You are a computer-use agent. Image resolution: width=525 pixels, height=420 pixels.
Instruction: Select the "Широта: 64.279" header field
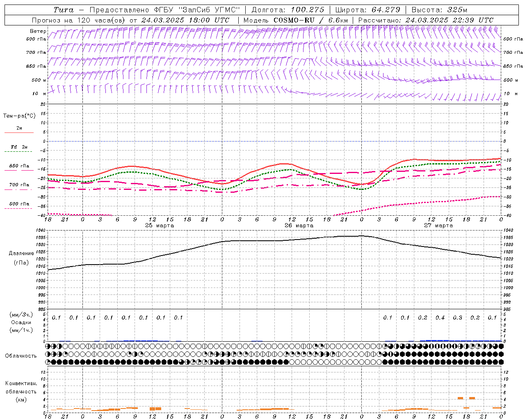[x=367, y=10]
